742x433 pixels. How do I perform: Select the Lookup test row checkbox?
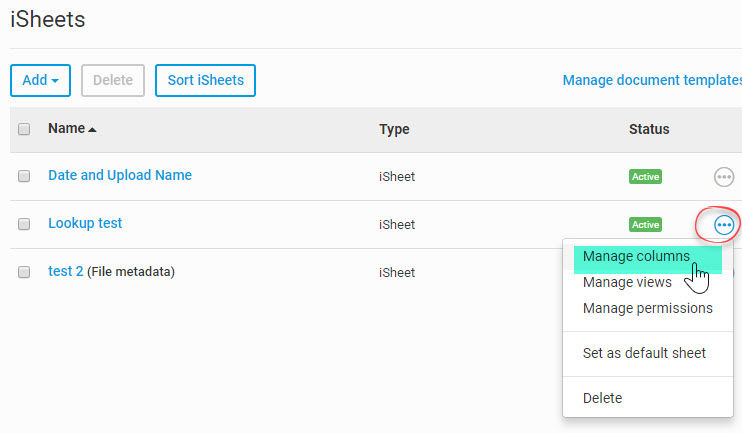[x=24, y=224]
